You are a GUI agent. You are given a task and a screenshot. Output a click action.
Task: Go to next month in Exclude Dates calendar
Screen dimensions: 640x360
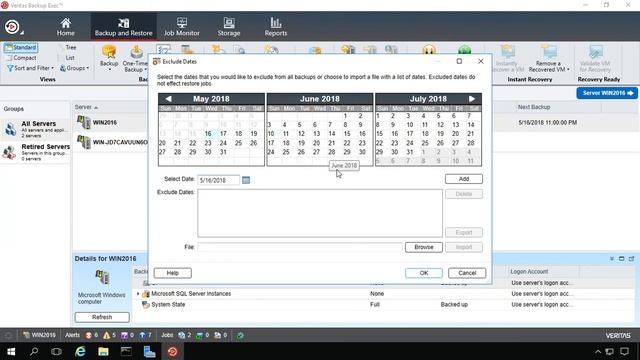coord(472,99)
